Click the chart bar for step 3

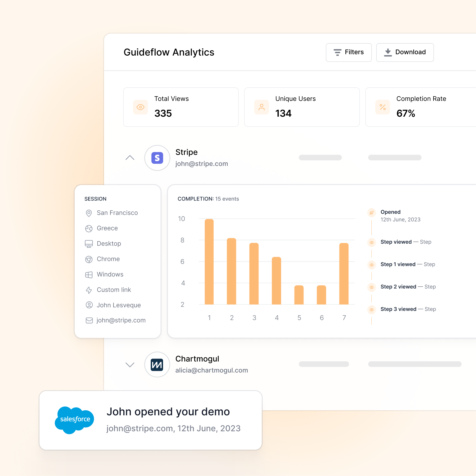(x=254, y=274)
